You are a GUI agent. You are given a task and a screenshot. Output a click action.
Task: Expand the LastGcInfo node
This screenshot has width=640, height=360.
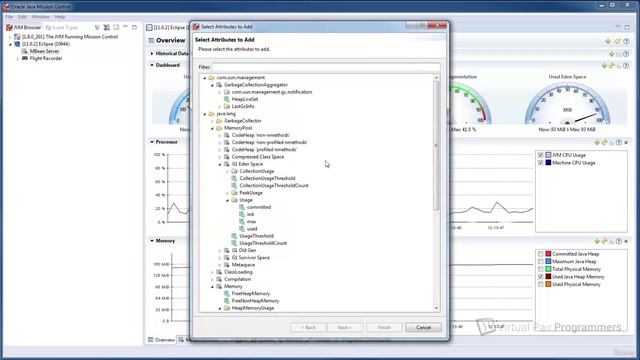tap(220, 107)
